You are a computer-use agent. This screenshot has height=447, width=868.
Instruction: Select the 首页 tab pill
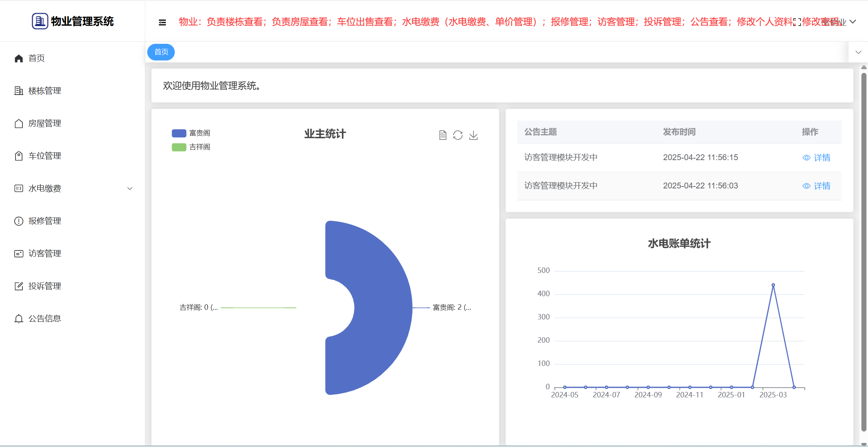(x=161, y=52)
